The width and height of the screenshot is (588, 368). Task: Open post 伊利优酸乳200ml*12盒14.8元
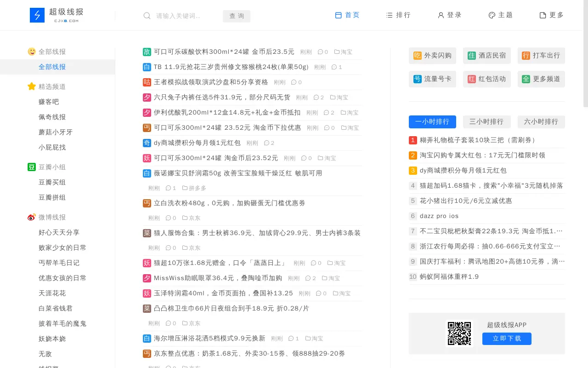pos(227,113)
